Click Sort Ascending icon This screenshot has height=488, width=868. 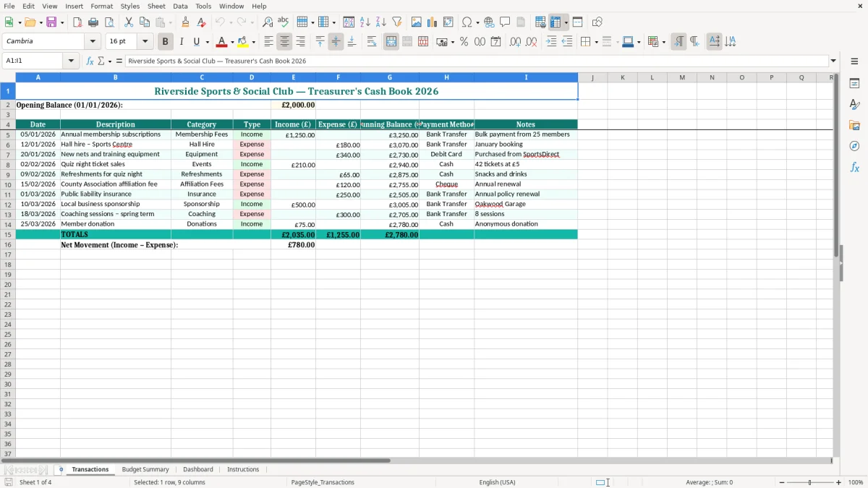tap(365, 22)
